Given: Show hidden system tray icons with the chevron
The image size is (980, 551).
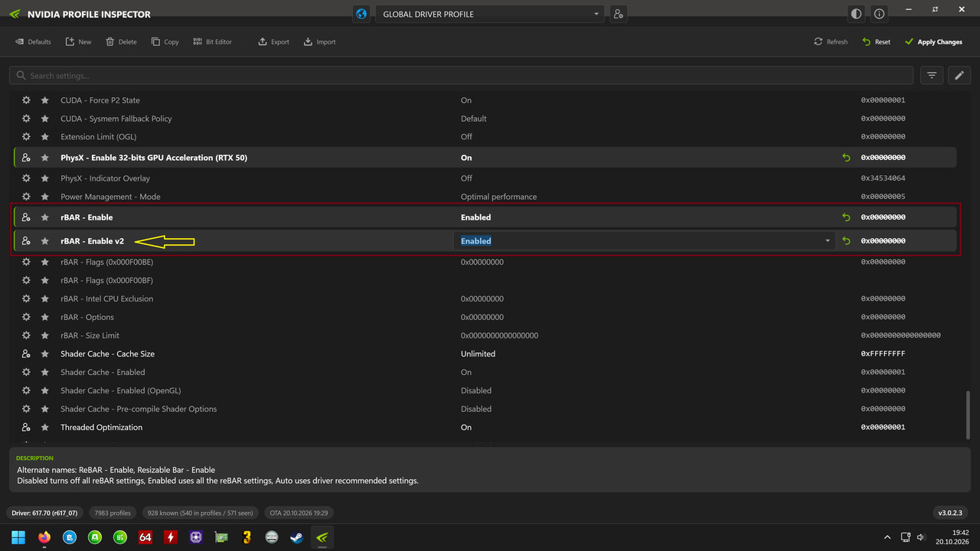Looking at the screenshot, I should pyautogui.click(x=887, y=537).
